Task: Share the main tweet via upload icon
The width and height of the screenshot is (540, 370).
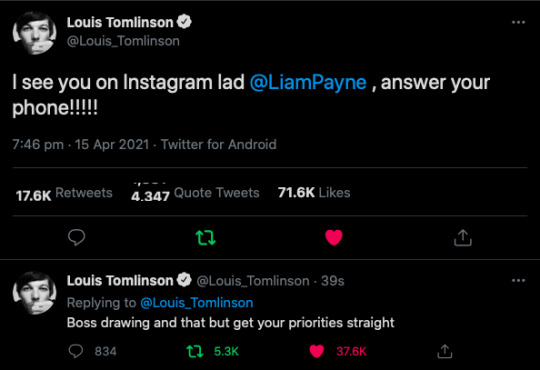Action: (463, 238)
